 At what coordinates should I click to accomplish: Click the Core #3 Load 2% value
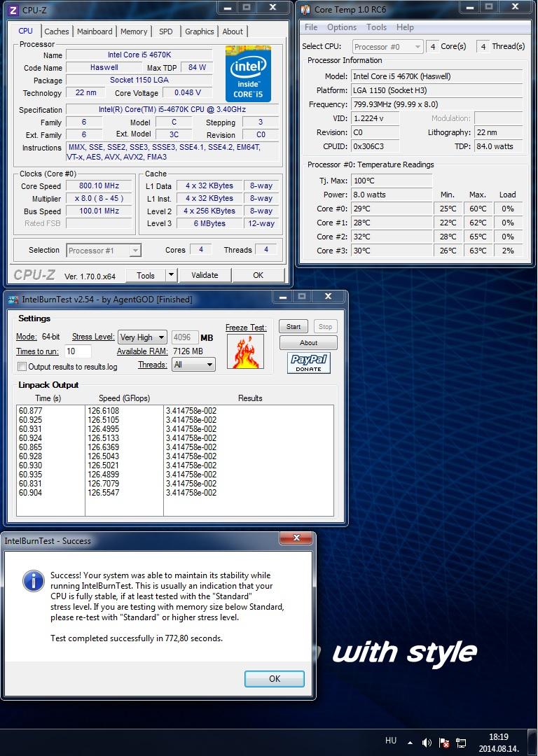508,250
